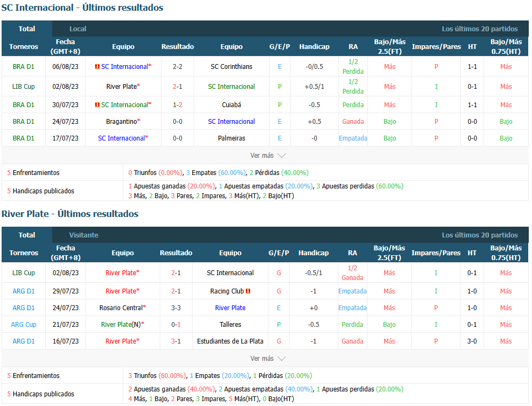
Task: Click the Bajo 2.5 value in Talleres row
Action: 389,325
